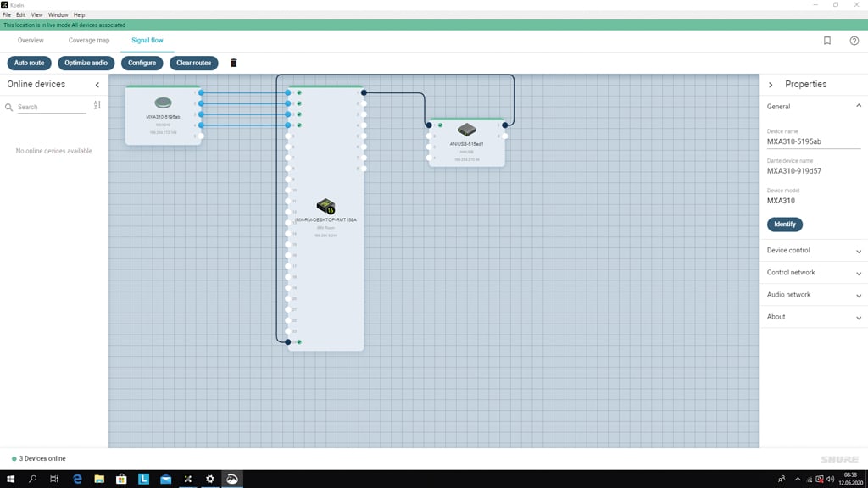
Task: Select ANIUSB input port 2
Action: click(429, 136)
